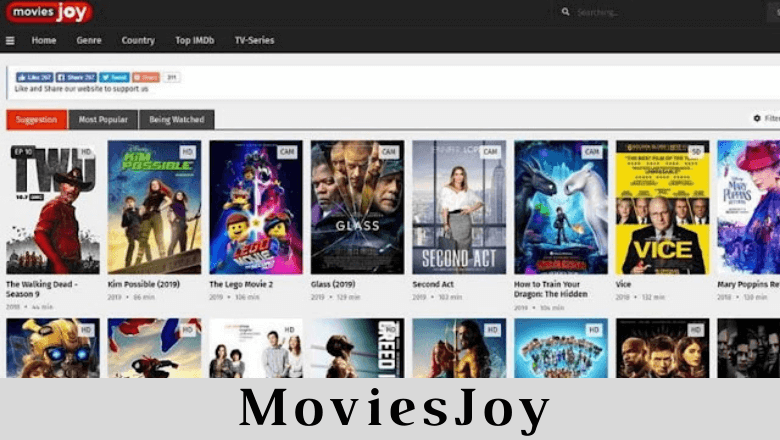
Task: Click the share count box
Action: [171, 77]
